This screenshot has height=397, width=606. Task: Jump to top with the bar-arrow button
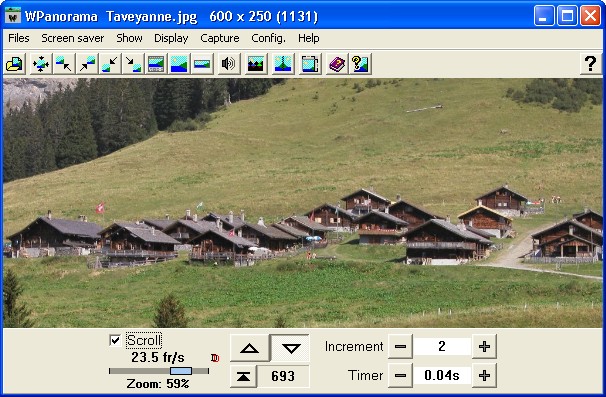pyautogui.click(x=243, y=376)
